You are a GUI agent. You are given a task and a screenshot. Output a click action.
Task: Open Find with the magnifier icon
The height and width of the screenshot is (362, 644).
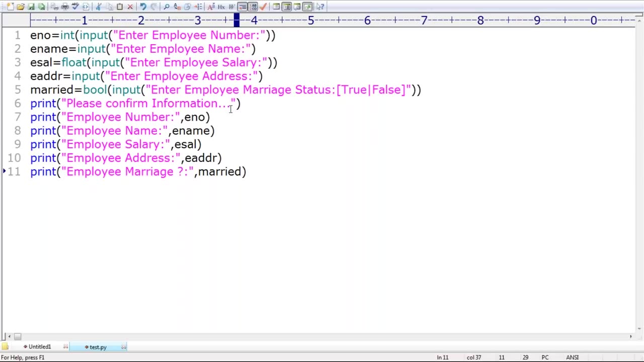166,7
